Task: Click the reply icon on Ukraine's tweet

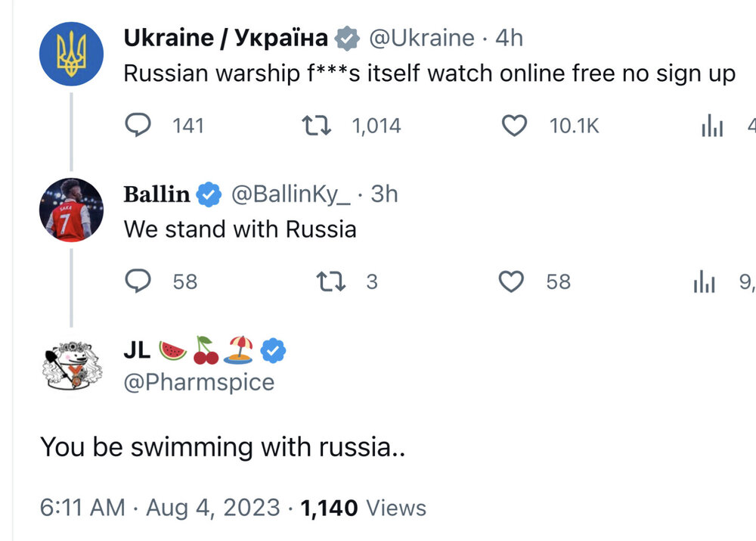Action: [x=137, y=125]
